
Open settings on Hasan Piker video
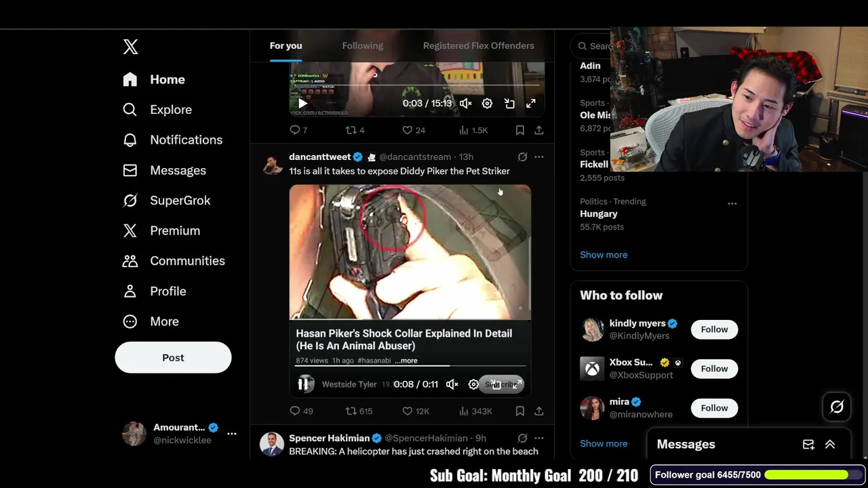[473, 384]
